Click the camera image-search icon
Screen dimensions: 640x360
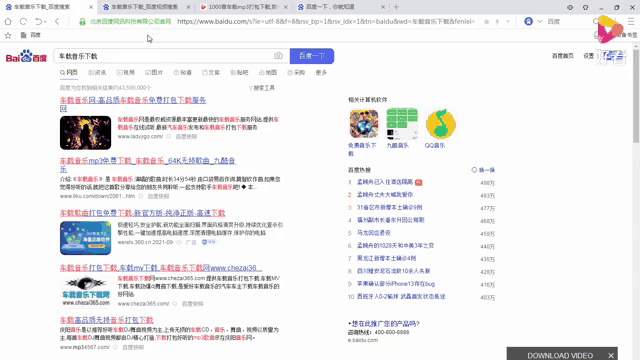pos(278,56)
